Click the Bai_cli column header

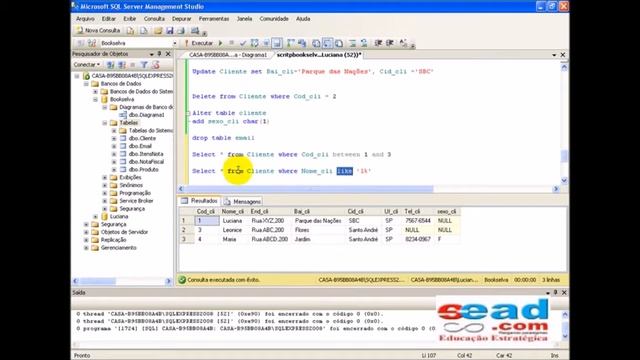(x=318, y=211)
